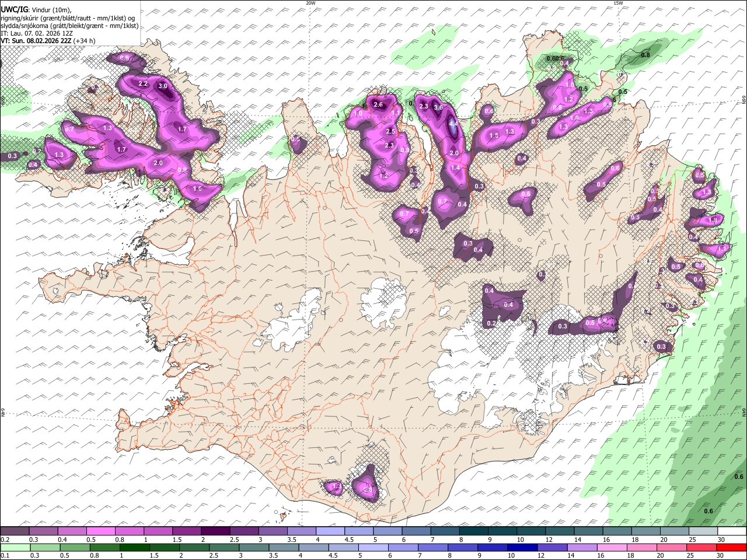This screenshot has width=747, height=560.
Task: Pick upper legend swatch between 0.2 and 0.3
Action: [x=15, y=531]
